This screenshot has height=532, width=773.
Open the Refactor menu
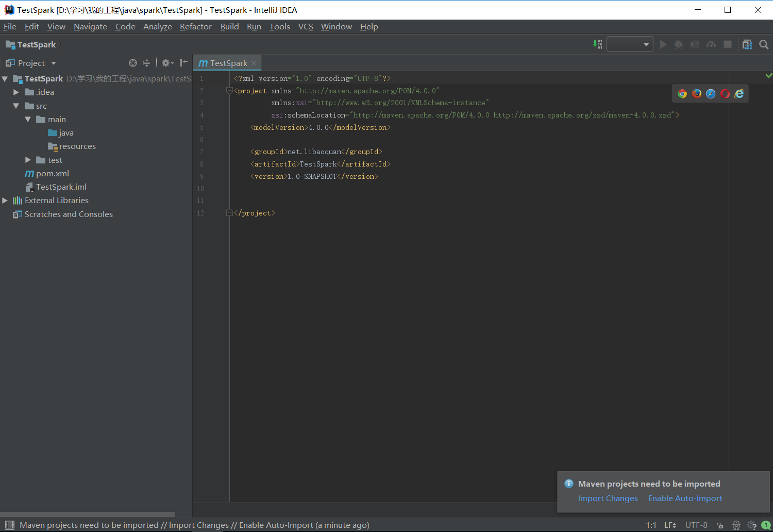pos(195,26)
